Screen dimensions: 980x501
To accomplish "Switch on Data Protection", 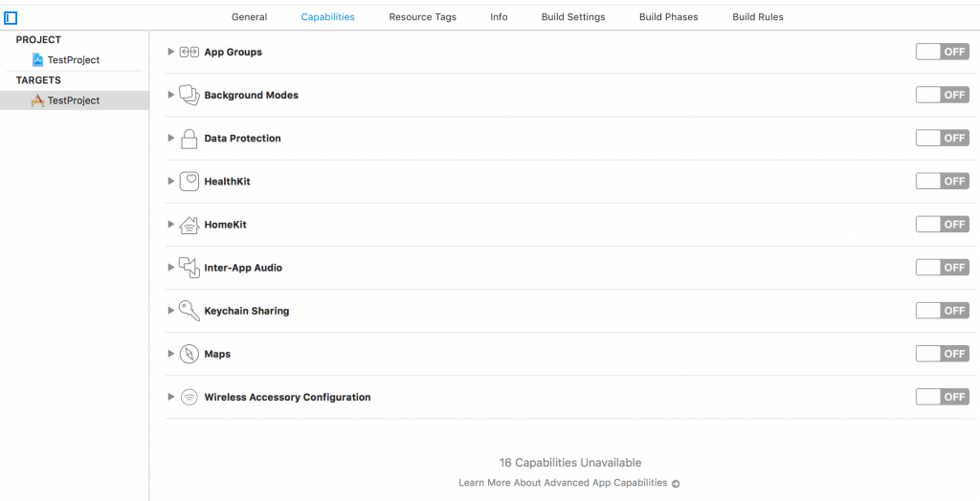I will 943,138.
